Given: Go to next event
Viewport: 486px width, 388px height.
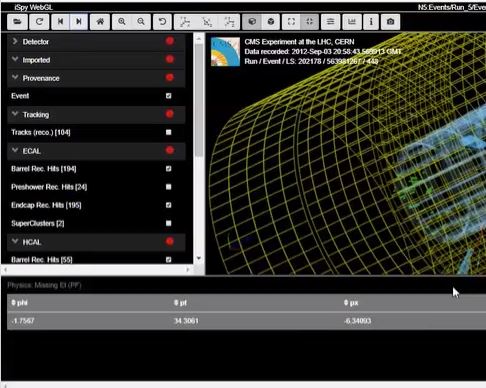Looking at the screenshot, I should click(79, 22).
